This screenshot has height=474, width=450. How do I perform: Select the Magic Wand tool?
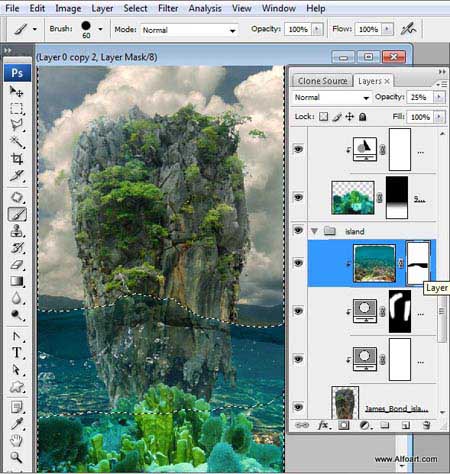pyautogui.click(x=16, y=142)
